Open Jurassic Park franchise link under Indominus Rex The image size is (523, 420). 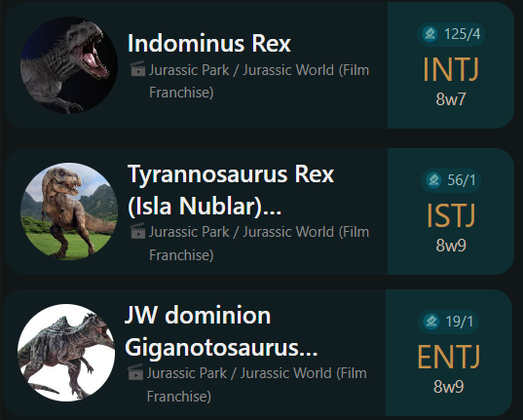point(259,81)
